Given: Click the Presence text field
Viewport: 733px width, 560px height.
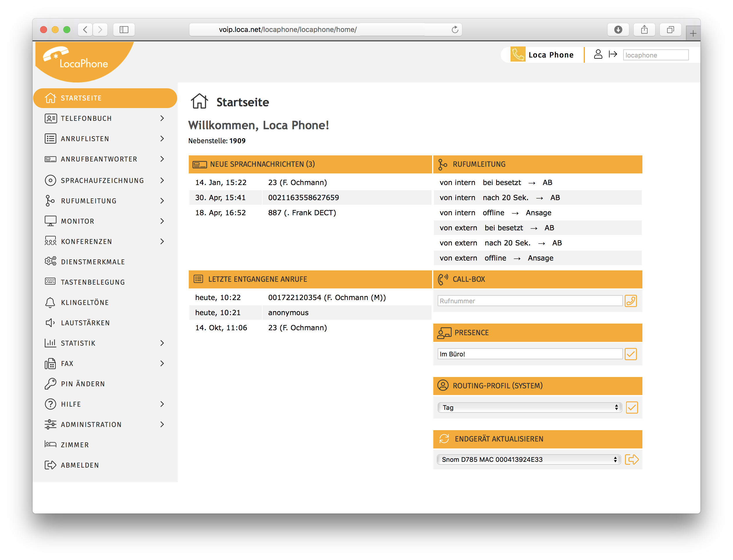Looking at the screenshot, I should pos(529,354).
